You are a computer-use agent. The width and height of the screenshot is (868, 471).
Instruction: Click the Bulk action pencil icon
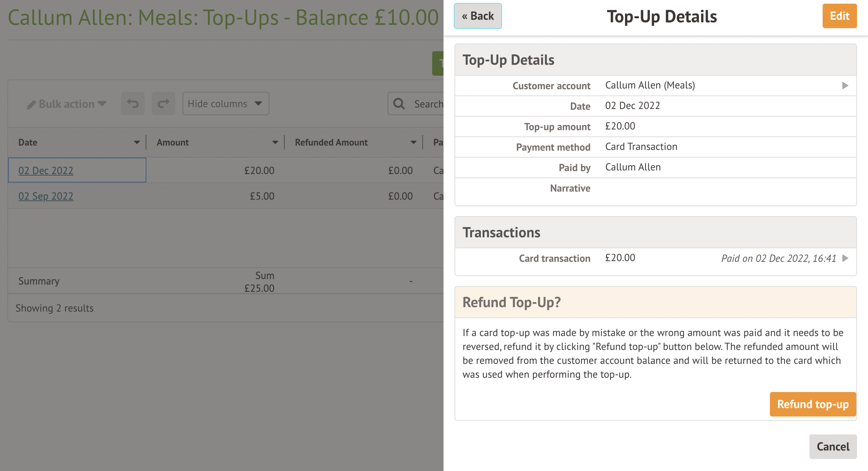click(31, 105)
